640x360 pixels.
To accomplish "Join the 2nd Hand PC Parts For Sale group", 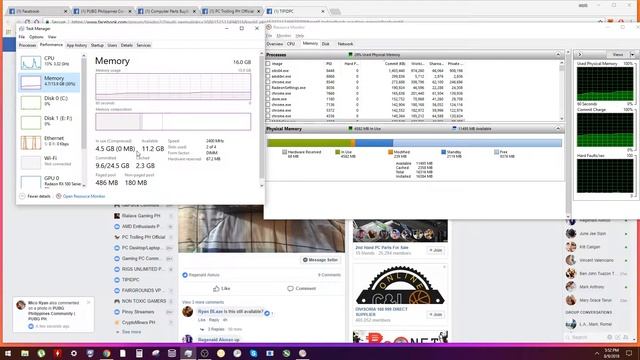I will pos(436,250).
